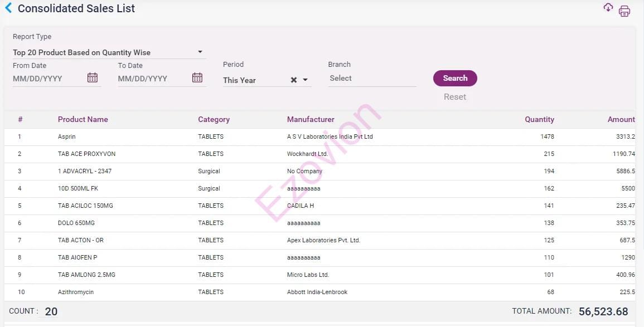Image resolution: width=644 pixels, height=327 pixels.
Task: Open the To Date calendar picker
Action: [197, 78]
